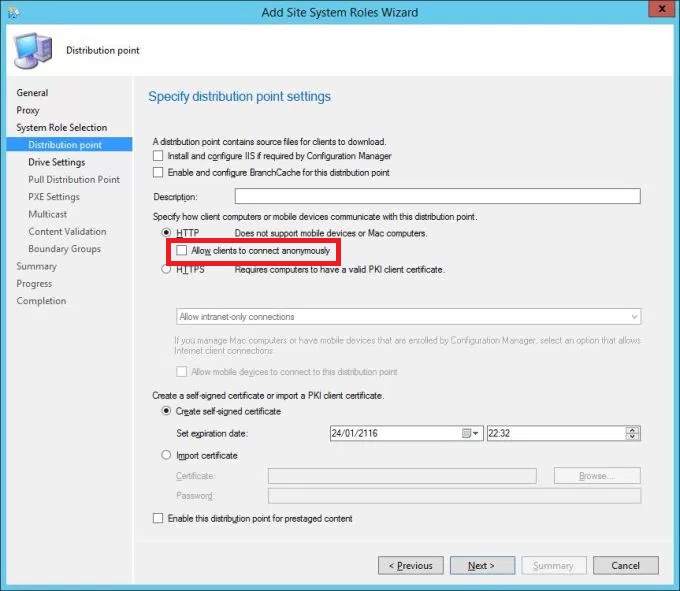
Task: Tick Allow clients to connect anonymously
Action: [182, 251]
